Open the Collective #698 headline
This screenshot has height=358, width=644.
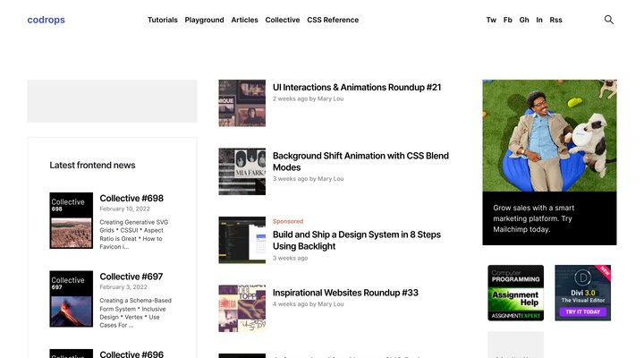coord(131,198)
